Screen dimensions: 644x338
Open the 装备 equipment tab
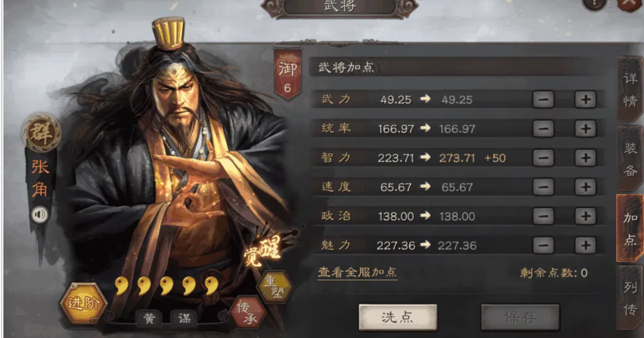630,159
